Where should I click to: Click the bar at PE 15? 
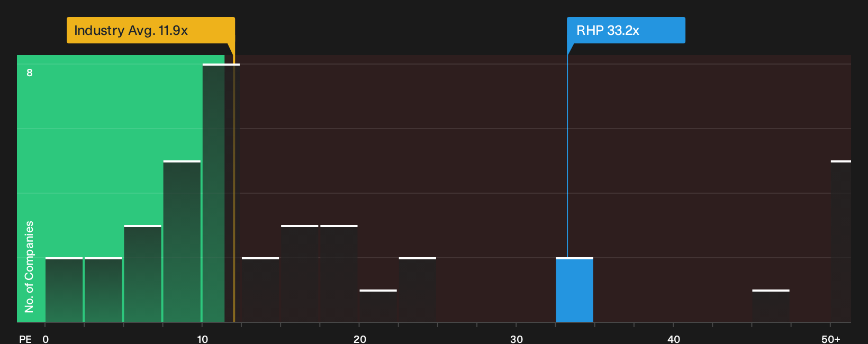[x=300, y=274]
